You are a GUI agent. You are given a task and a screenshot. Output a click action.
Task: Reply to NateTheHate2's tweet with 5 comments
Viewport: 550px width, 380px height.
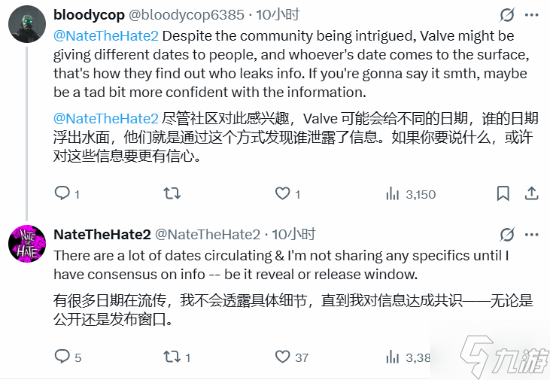68,357
